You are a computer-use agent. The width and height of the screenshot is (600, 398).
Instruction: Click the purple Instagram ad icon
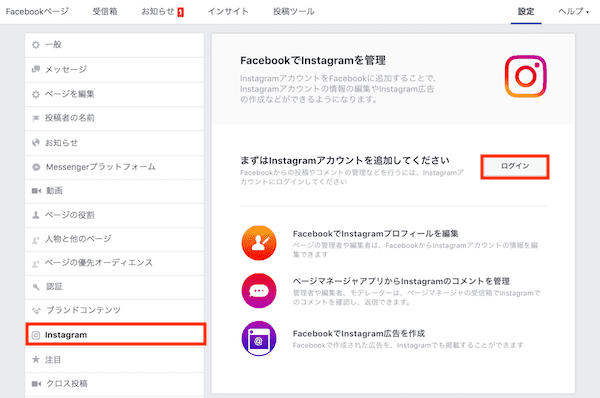pyautogui.click(x=259, y=339)
